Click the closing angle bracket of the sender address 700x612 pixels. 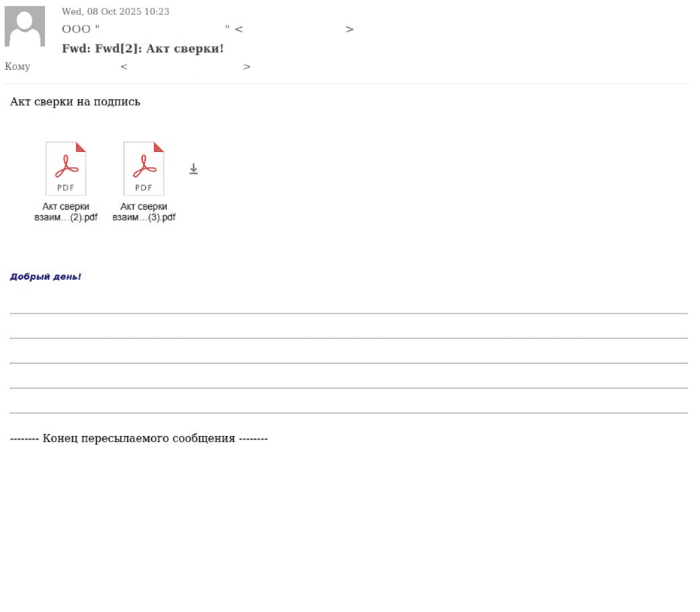coord(350,29)
